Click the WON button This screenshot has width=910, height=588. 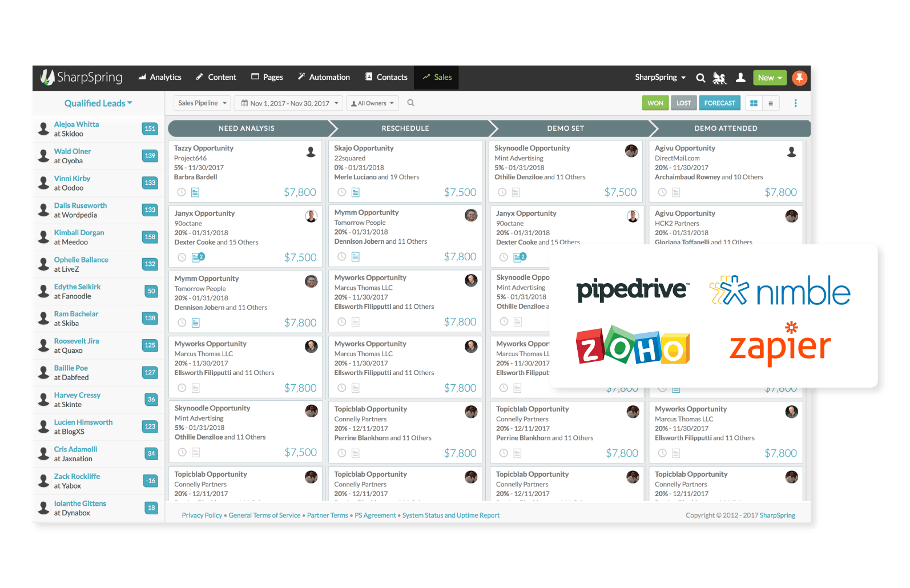tap(655, 103)
